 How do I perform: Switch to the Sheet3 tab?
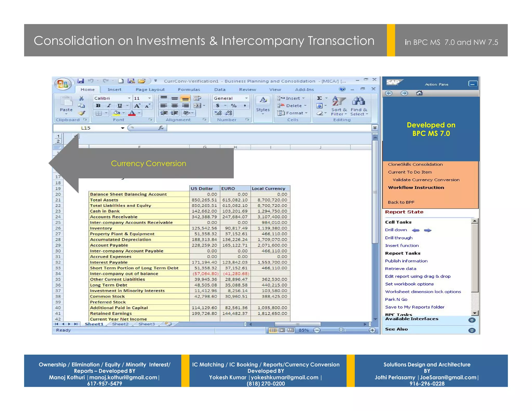pos(147,324)
